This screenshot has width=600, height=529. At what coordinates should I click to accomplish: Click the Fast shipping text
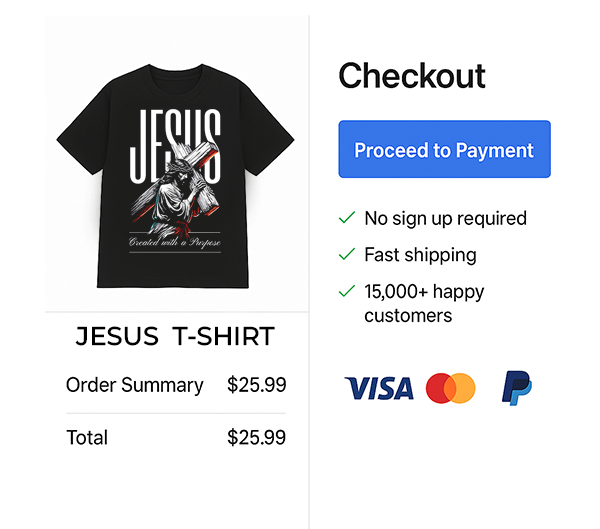point(420,255)
